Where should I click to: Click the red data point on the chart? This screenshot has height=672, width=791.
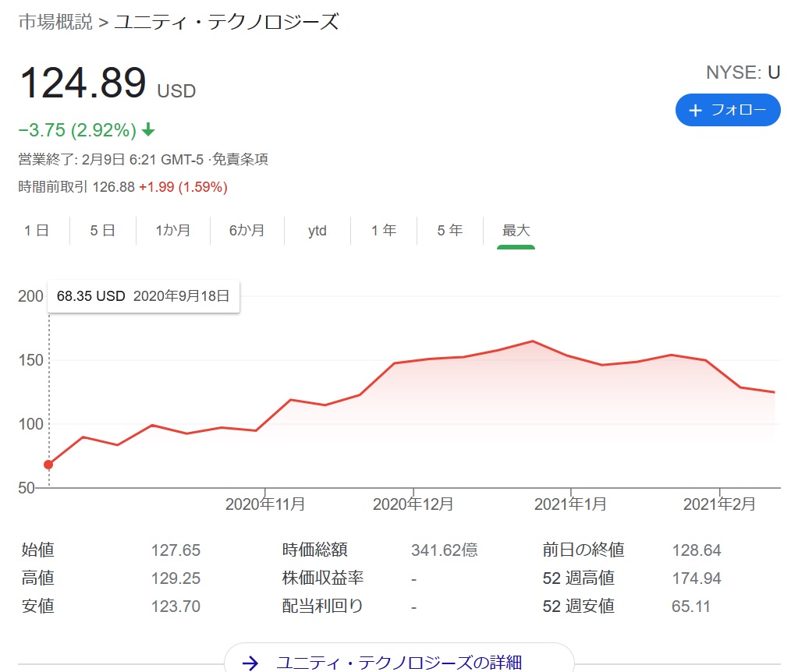[48, 465]
